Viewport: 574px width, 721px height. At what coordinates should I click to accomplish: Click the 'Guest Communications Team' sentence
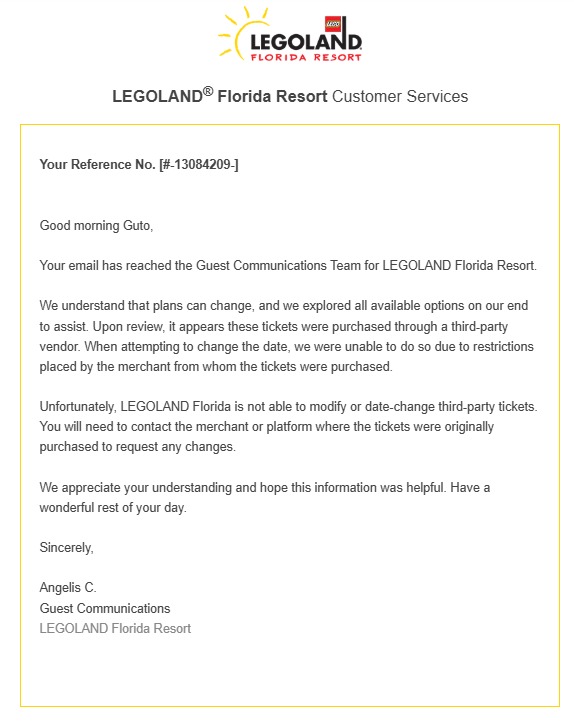[x=288, y=266]
